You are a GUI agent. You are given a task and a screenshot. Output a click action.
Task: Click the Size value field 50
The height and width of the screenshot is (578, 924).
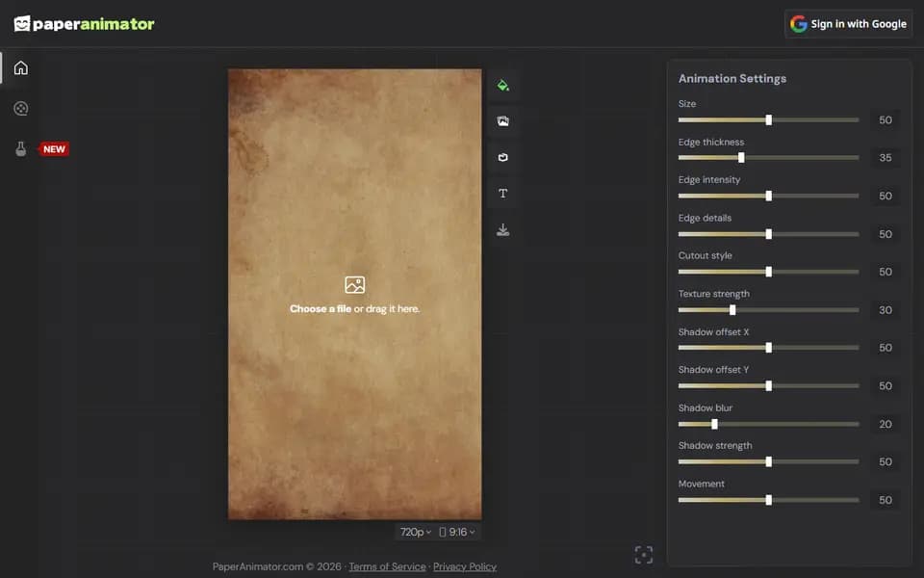tap(885, 119)
